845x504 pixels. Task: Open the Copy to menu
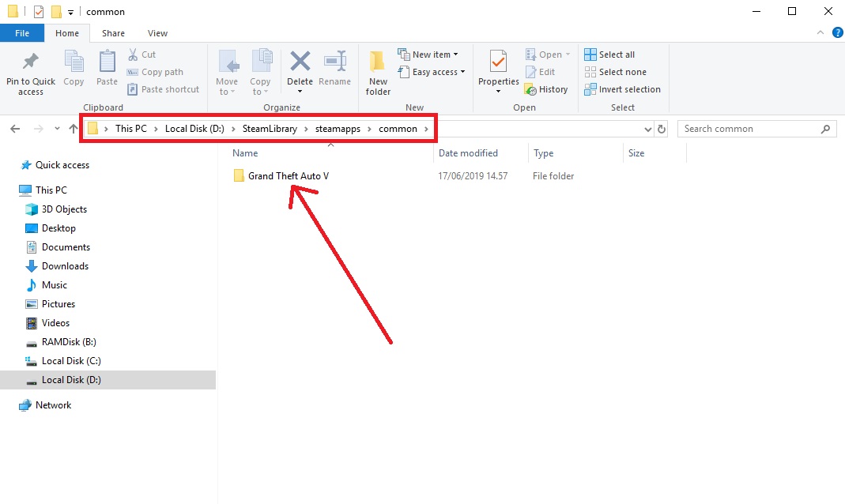click(260, 73)
